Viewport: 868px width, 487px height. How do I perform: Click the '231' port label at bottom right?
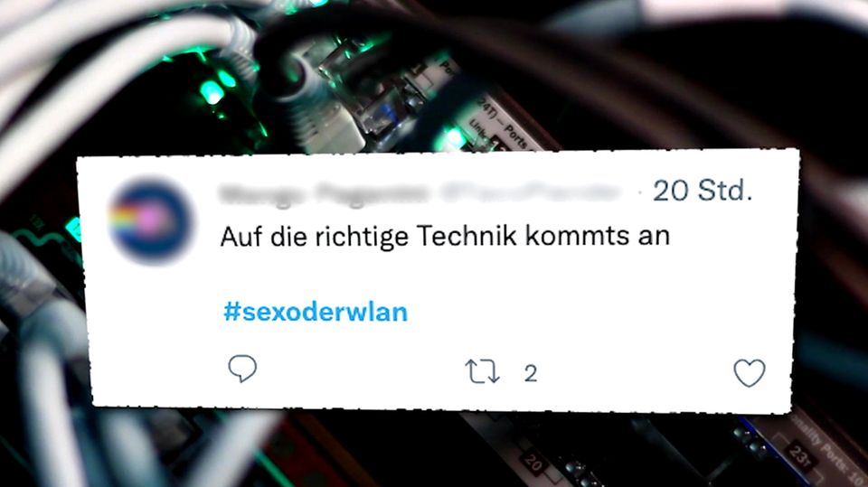pos(802,455)
